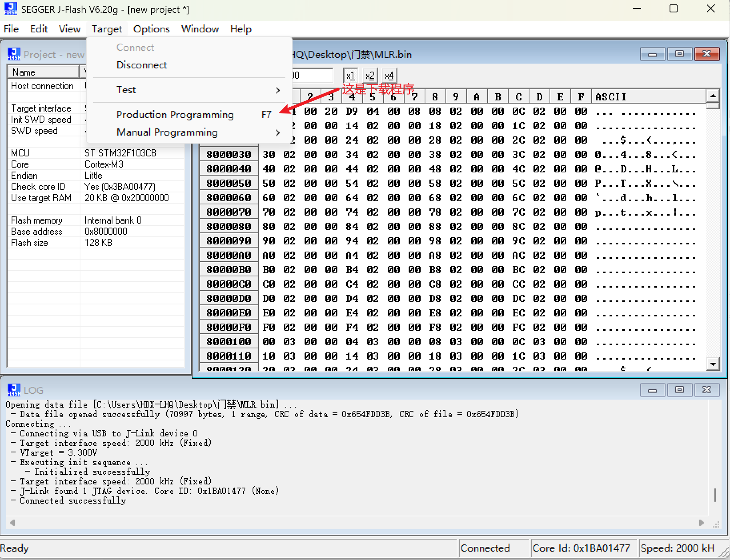Click hex view scrollbar down arrow
Screen dimensions: 730x560
(x=713, y=364)
